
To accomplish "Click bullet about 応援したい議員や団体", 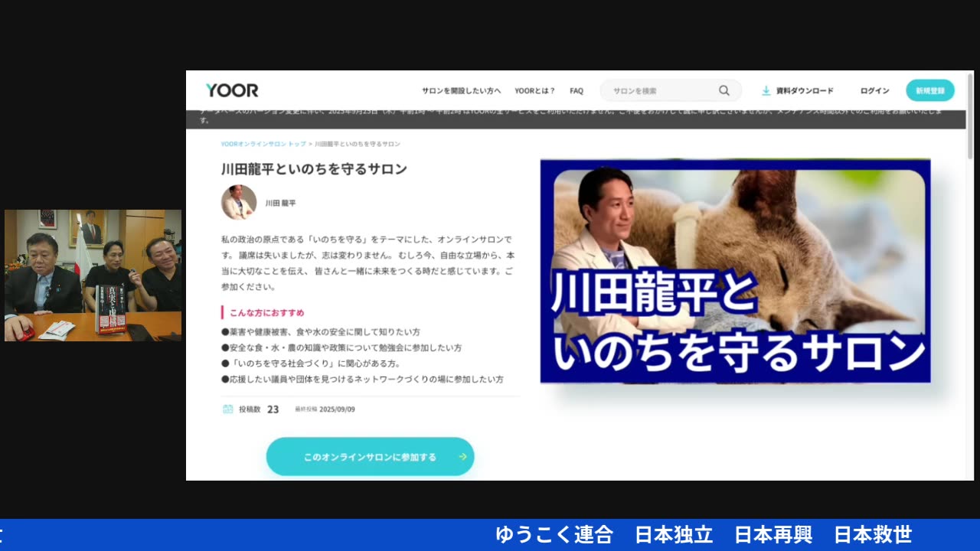I will coord(362,379).
